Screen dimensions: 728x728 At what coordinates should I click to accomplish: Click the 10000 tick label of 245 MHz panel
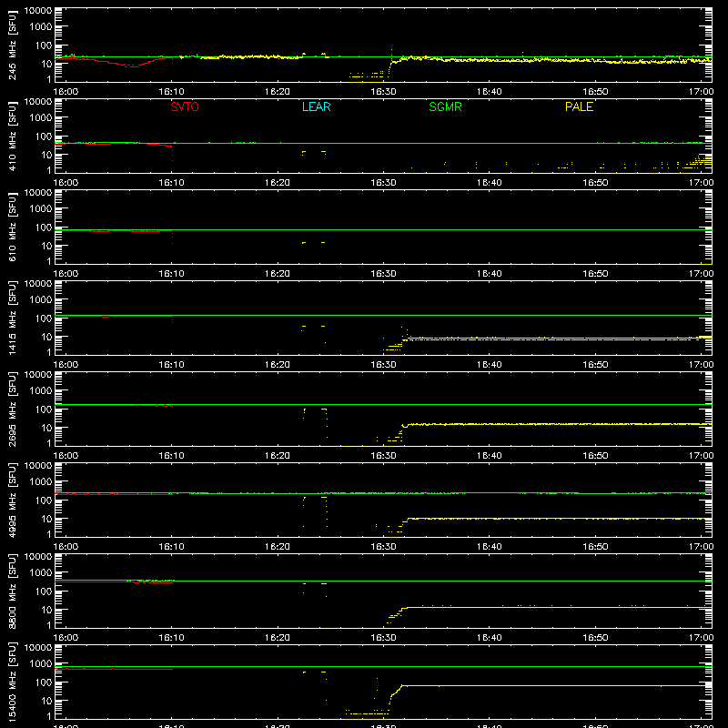38,11
